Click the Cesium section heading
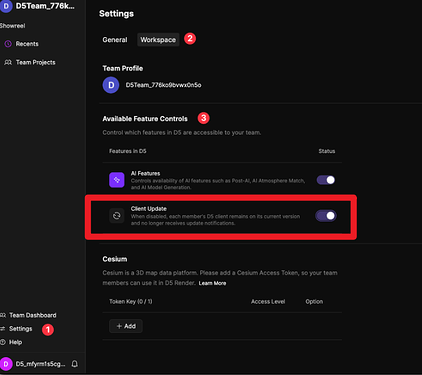The image size is (422, 375). (x=115, y=259)
